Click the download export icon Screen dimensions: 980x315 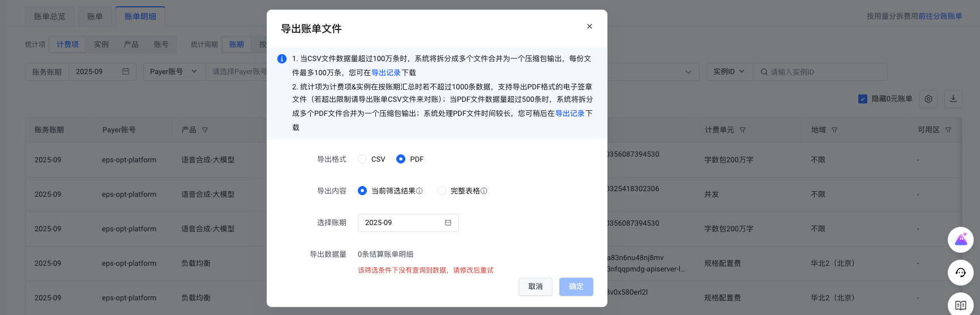click(x=953, y=99)
